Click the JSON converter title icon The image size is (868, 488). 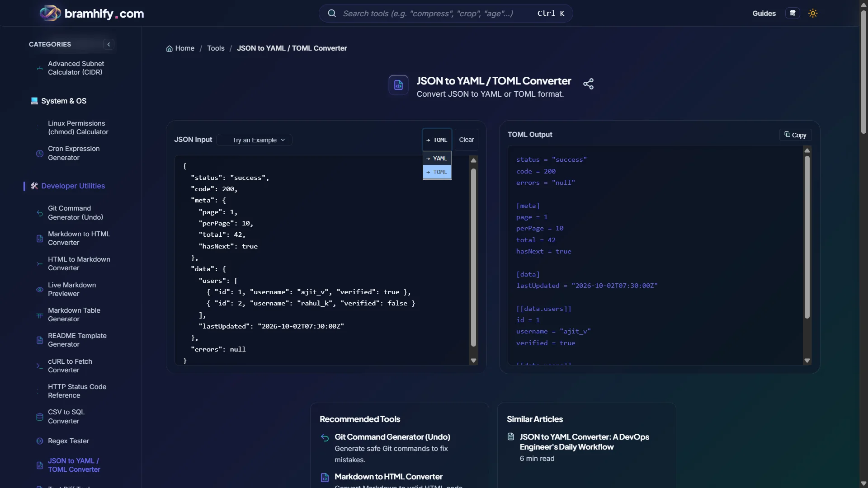click(x=398, y=84)
